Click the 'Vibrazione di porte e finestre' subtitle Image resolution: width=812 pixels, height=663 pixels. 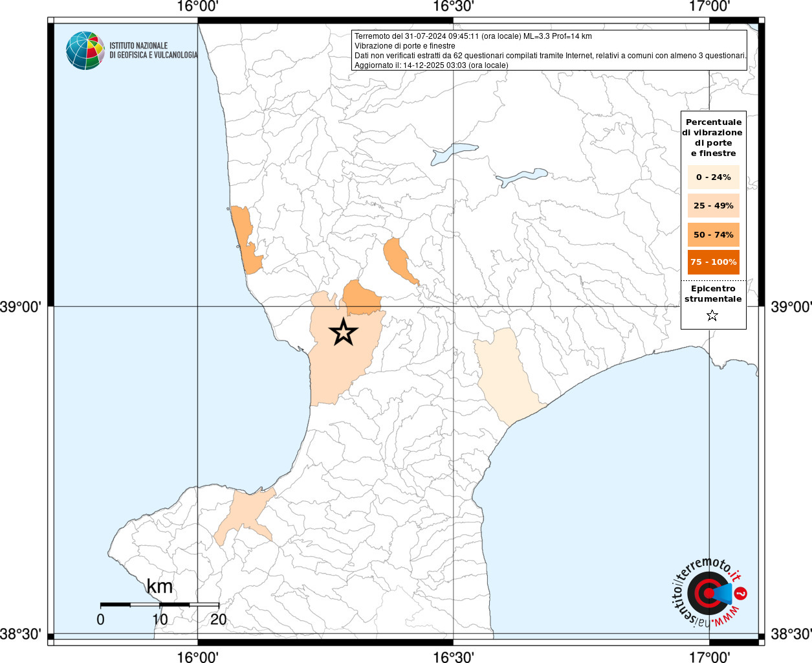[405, 46]
